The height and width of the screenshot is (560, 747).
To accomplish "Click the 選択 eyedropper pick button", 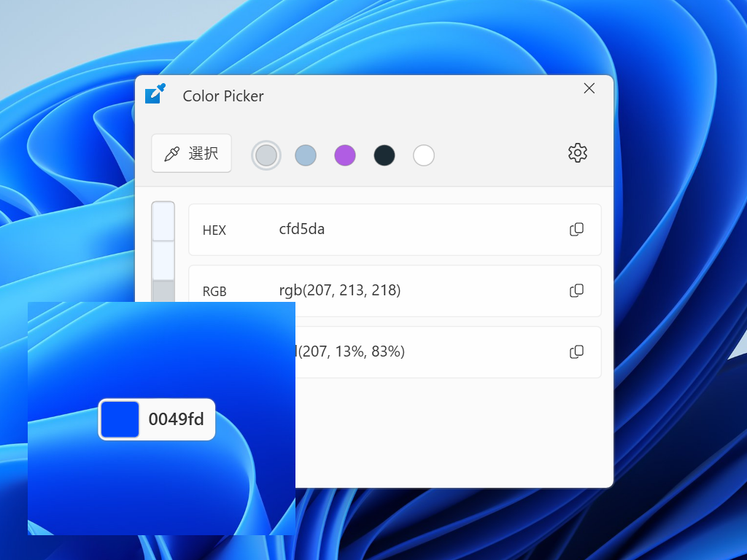I will tap(192, 153).
